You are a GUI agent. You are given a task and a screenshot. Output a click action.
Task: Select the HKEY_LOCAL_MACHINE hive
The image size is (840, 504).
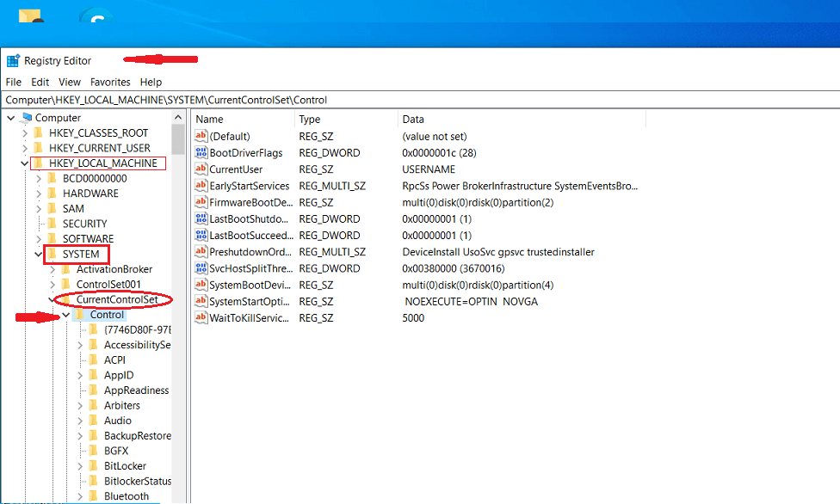pyautogui.click(x=103, y=163)
